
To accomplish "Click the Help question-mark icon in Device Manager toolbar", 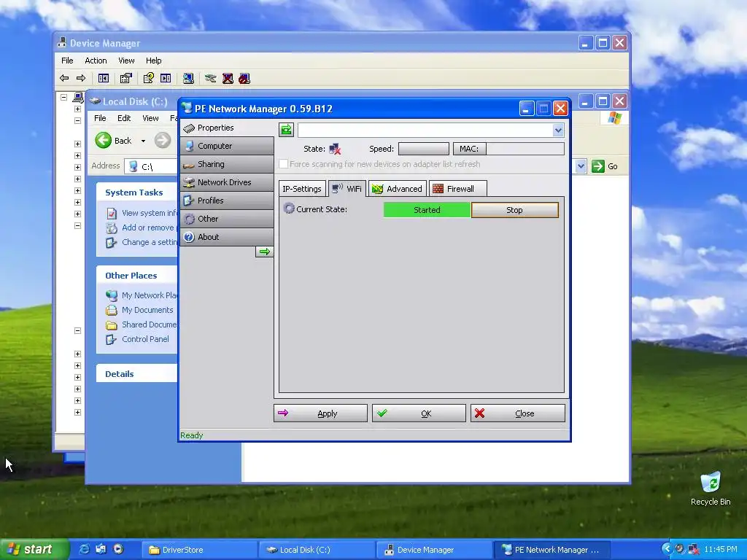I will tap(149, 78).
